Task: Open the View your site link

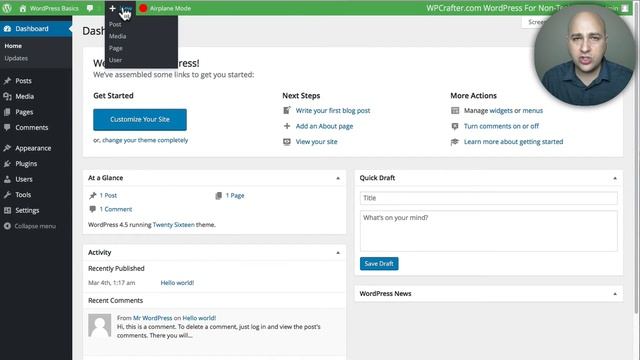Action: [x=316, y=142]
